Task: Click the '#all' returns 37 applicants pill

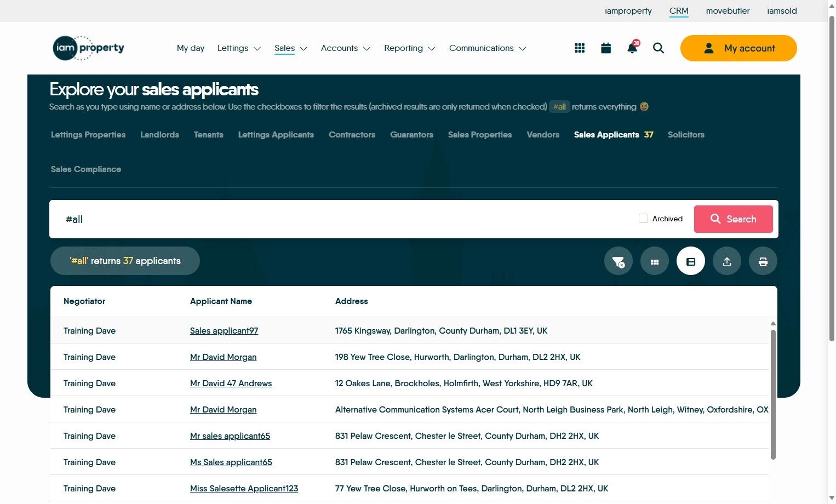Action: click(125, 261)
